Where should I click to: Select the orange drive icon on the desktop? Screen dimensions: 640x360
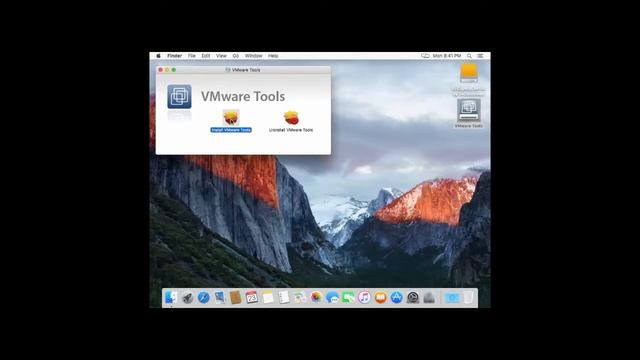tap(469, 73)
